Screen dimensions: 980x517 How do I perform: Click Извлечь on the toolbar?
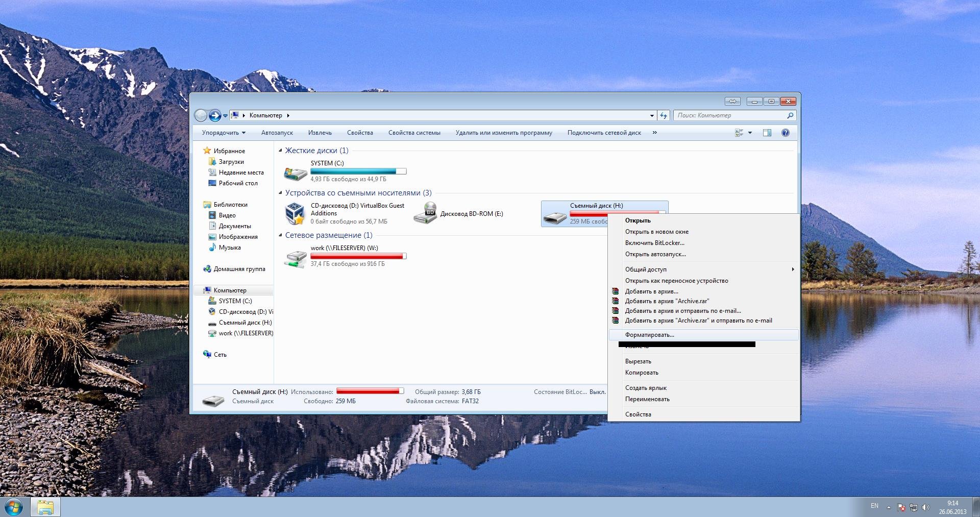click(320, 133)
